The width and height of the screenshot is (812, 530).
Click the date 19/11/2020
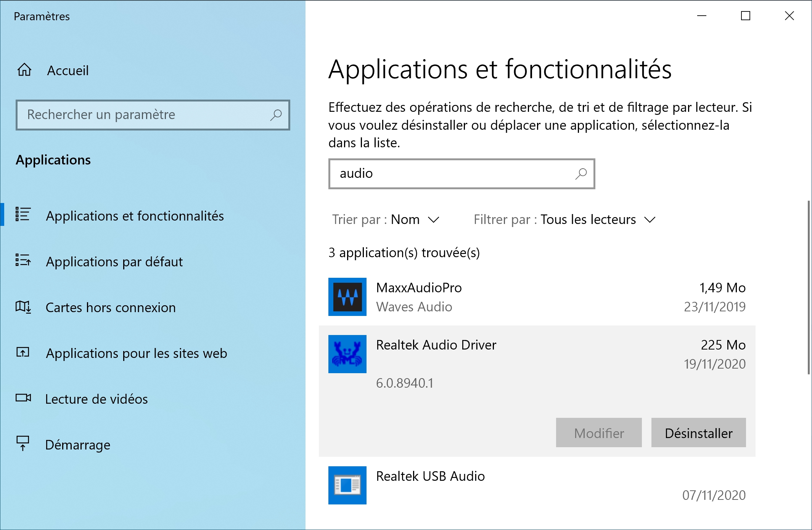click(715, 364)
